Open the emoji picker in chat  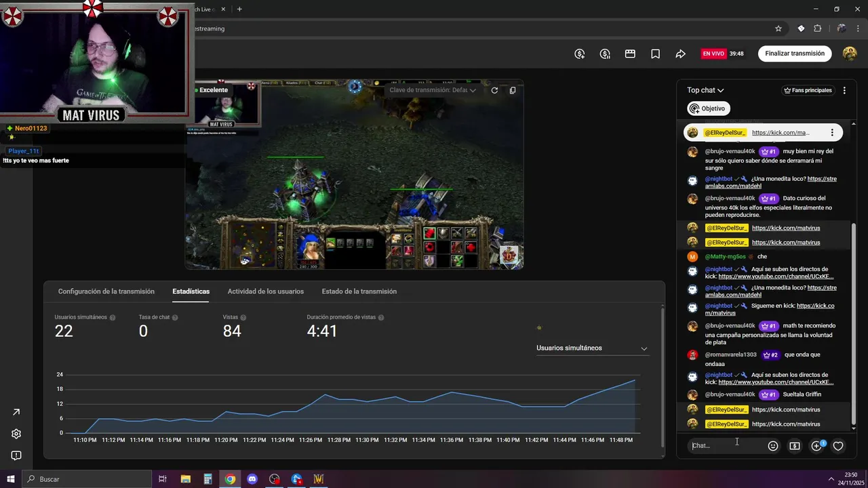pos(773,446)
